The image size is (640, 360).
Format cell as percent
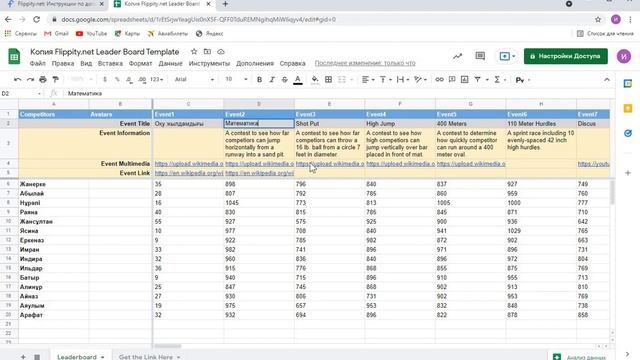(117, 80)
